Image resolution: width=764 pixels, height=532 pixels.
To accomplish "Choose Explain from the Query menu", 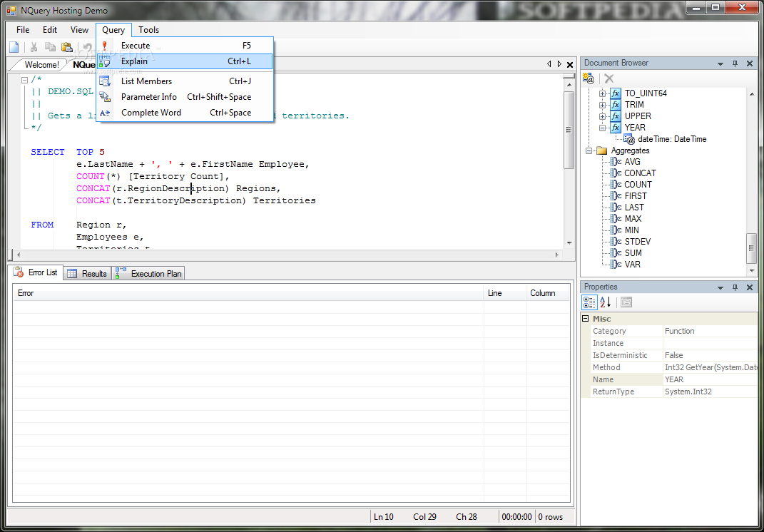I will click(x=185, y=61).
